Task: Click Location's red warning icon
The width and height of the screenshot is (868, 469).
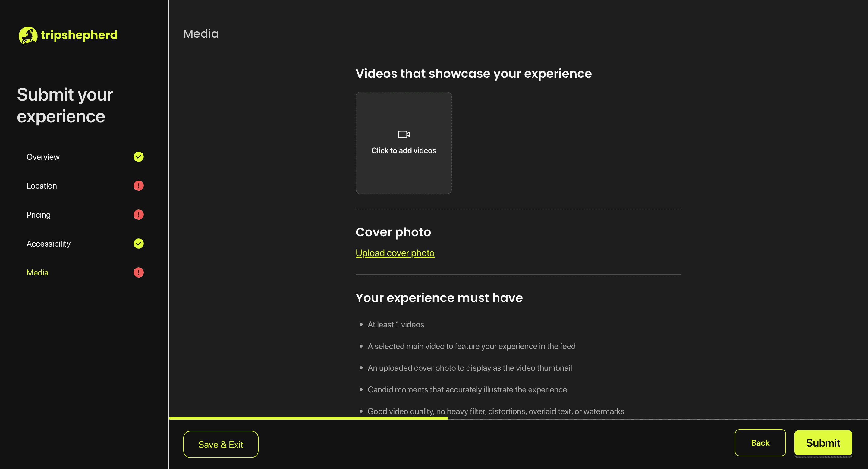Action: coord(139,186)
